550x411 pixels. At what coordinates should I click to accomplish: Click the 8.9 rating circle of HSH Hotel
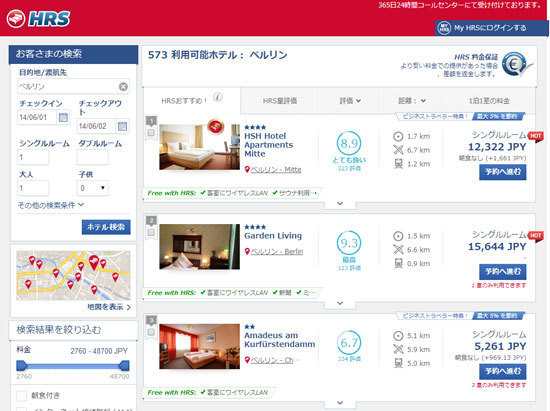tap(349, 143)
